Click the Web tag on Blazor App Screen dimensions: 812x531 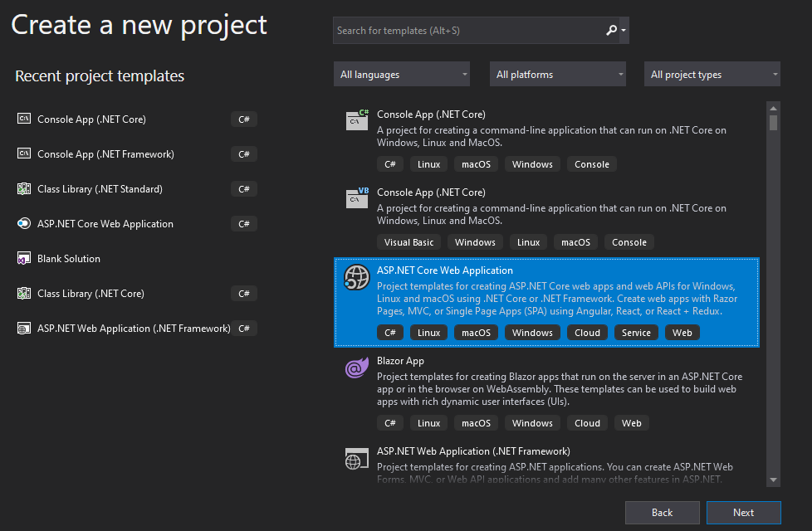point(631,423)
